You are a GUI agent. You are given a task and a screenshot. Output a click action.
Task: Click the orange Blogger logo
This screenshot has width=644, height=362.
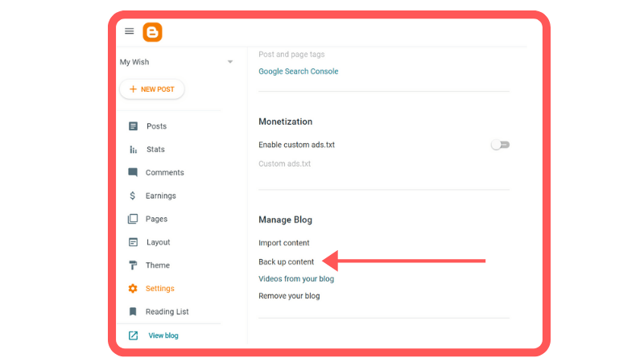click(x=152, y=32)
